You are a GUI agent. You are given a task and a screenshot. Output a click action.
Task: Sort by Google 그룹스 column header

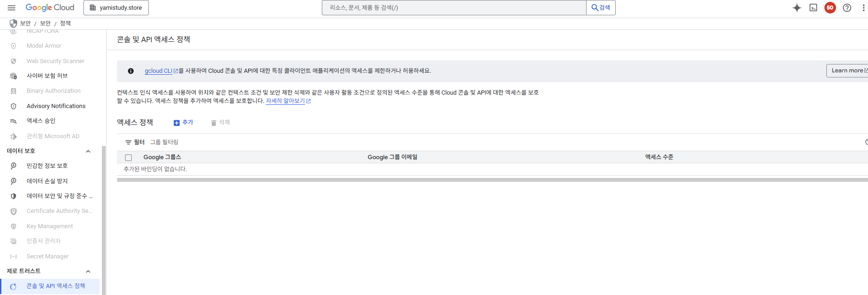[162, 157]
